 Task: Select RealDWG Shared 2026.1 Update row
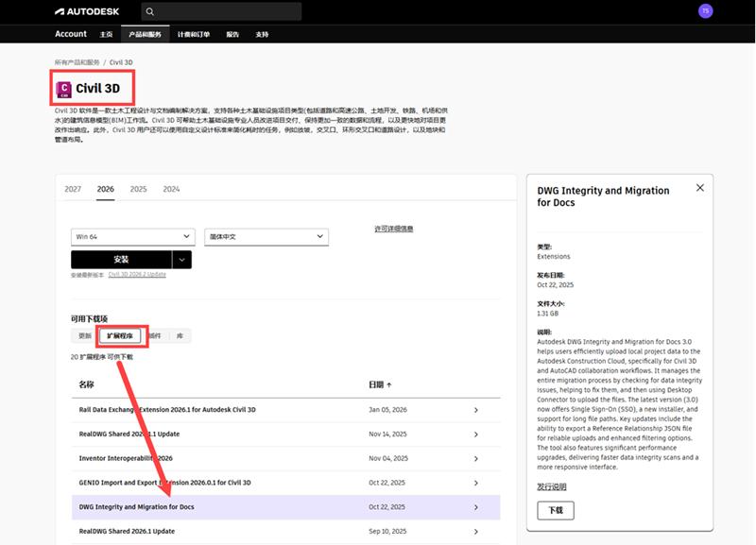point(286,532)
